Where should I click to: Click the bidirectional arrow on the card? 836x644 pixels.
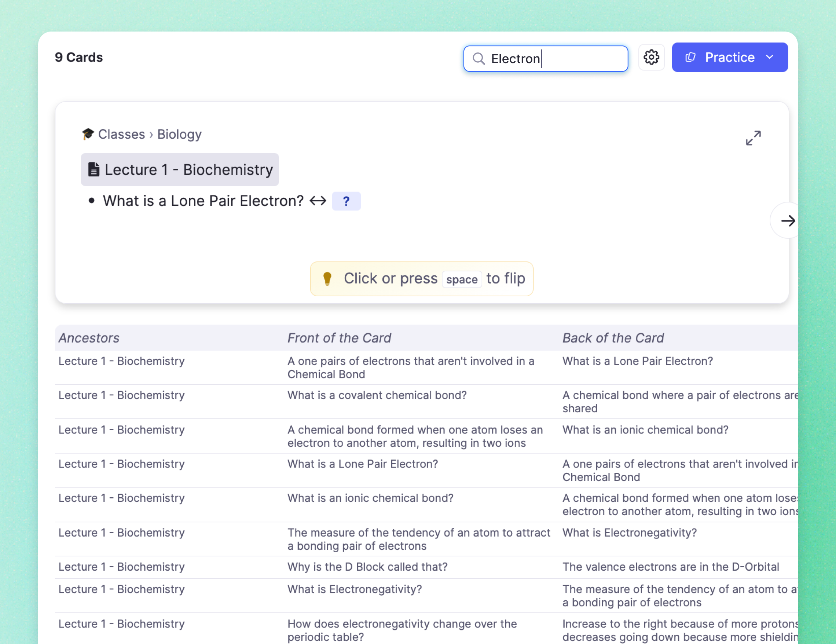pyautogui.click(x=318, y=201)
